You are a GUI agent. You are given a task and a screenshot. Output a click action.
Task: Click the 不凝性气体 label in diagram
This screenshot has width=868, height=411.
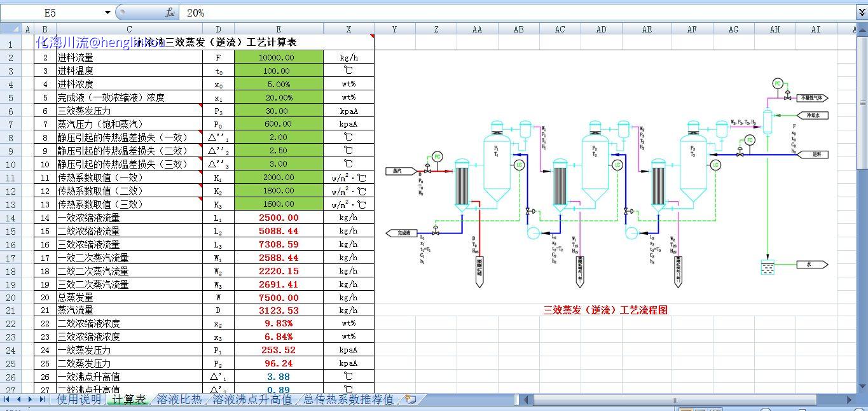pos(811,98)
